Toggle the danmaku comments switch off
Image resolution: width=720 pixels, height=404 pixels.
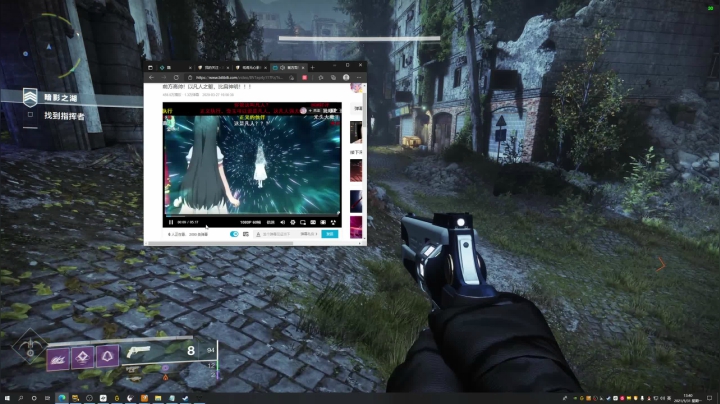coord(234,234)
